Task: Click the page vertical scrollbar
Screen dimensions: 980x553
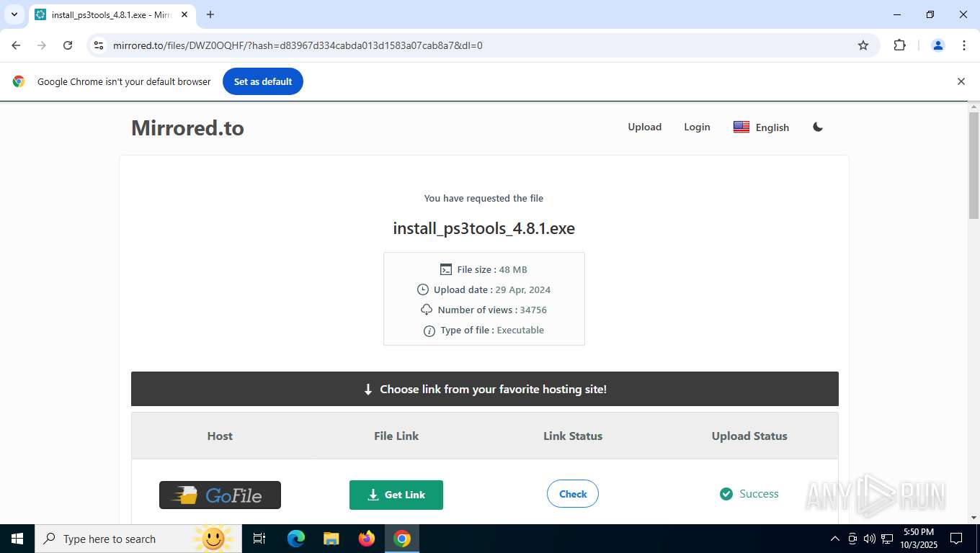Action: (x=974, y=166)
